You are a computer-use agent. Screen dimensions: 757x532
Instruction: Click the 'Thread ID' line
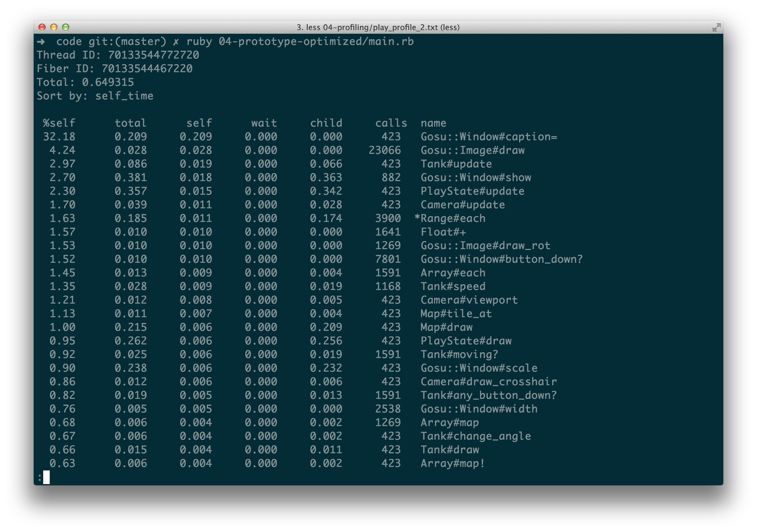(x=118, y=55)
